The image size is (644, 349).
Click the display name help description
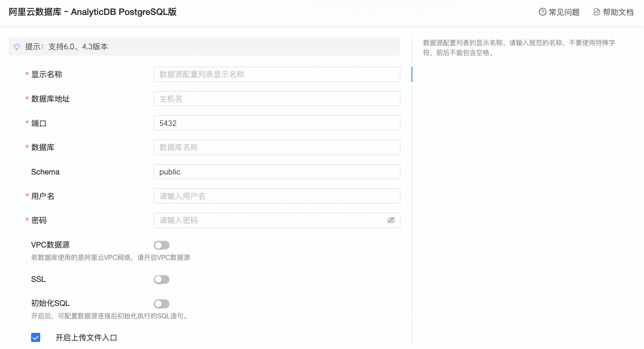pyautogui.click(x=519, y=48)
